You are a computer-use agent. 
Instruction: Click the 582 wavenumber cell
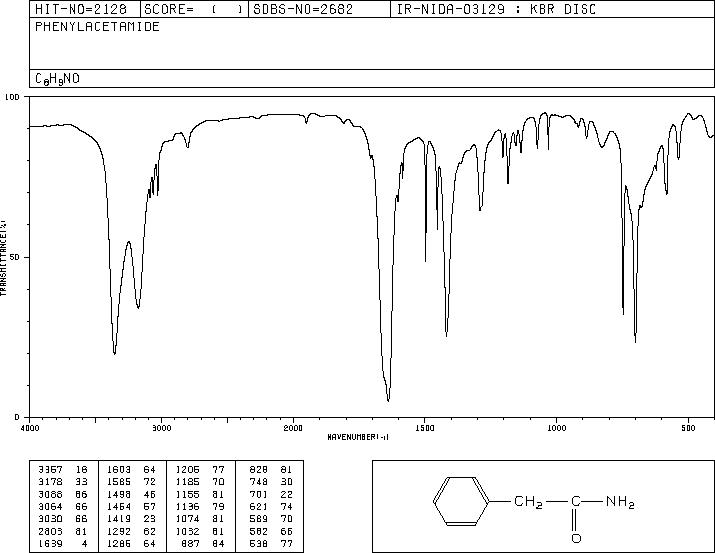click(259, 532)
